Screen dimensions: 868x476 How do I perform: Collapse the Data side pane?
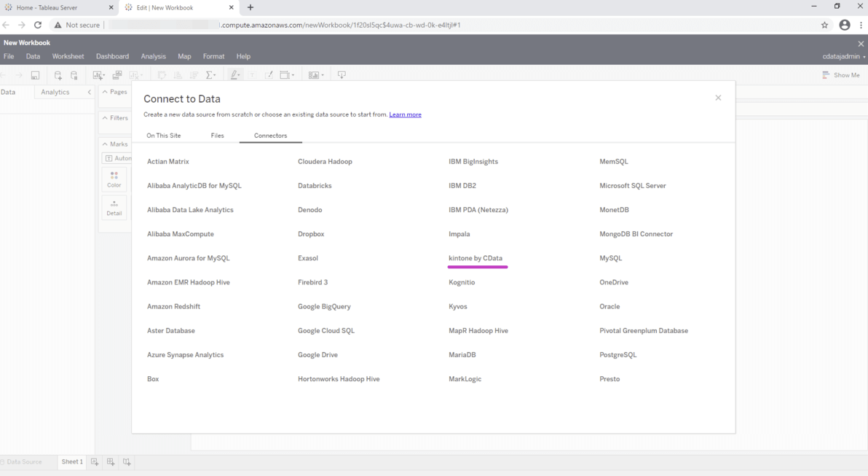(90, 93)
